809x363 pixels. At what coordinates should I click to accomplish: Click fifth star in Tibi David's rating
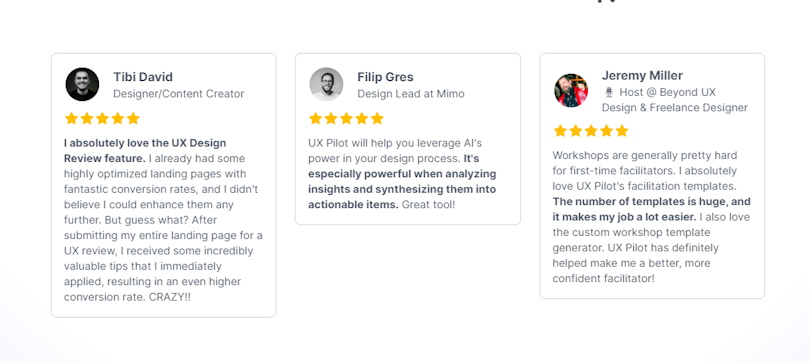[133, 119]
